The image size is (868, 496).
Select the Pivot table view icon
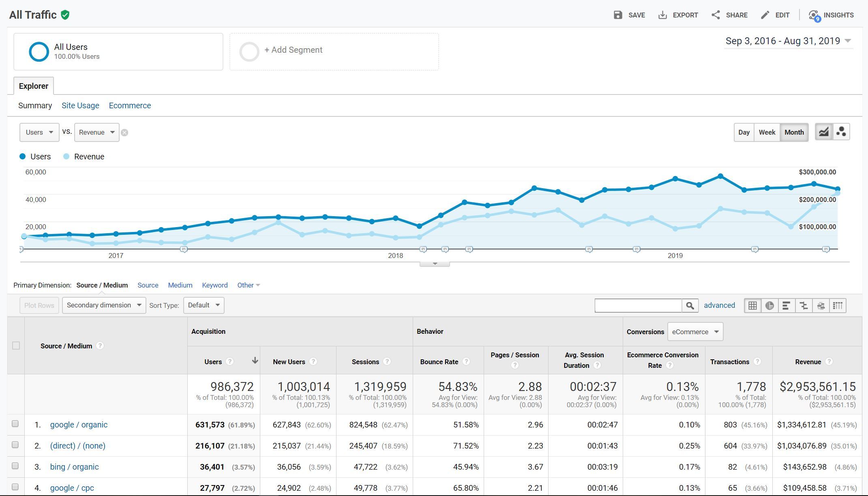(x=838, y=305)
